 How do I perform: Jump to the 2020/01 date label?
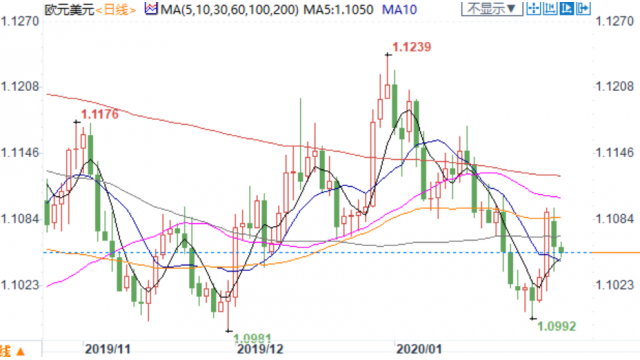(x=419, y=349)
